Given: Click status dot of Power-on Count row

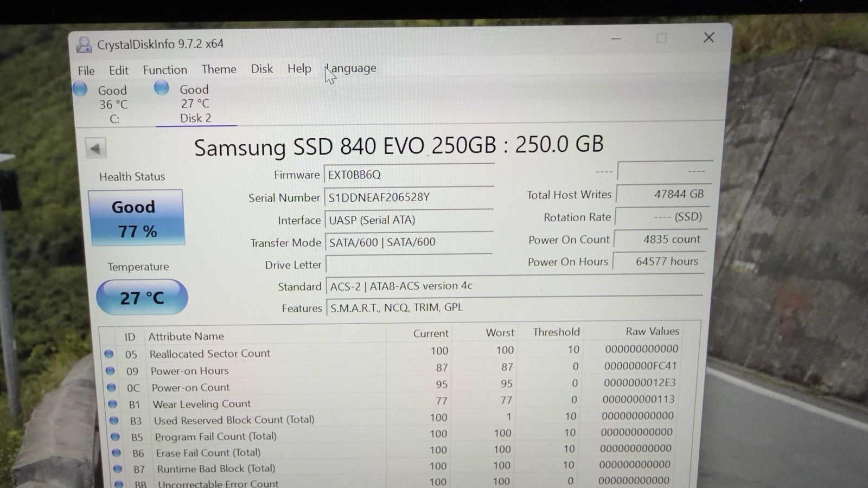Looking at the screenshot, I should click(x=111, y=387).
